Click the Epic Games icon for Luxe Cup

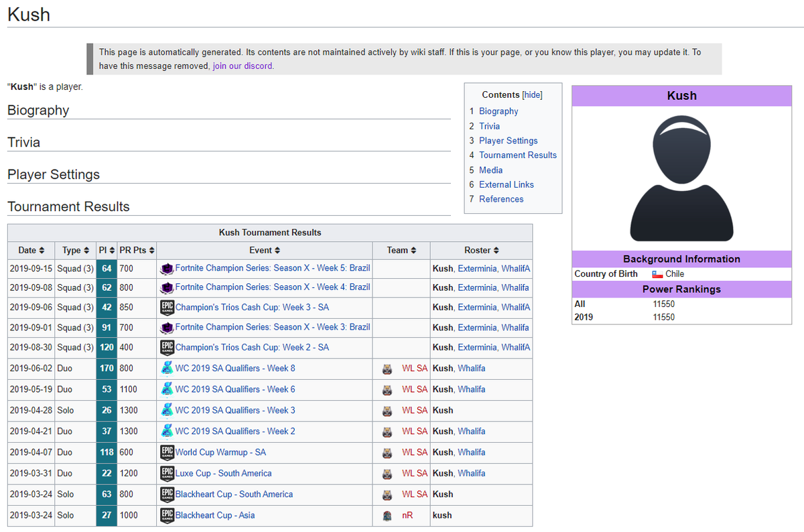click(167, 473)
